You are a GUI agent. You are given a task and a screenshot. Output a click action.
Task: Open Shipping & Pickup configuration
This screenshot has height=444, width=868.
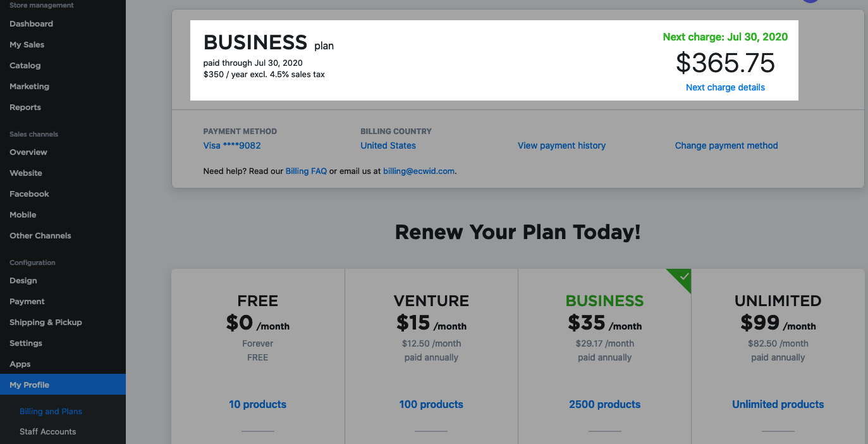tap(46, 323)
